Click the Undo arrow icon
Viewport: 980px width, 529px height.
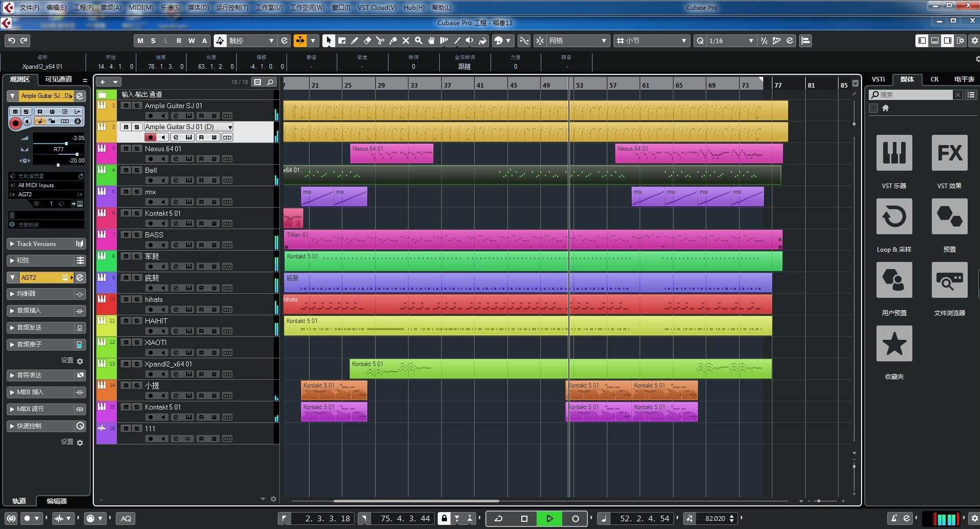click(11, 40)
